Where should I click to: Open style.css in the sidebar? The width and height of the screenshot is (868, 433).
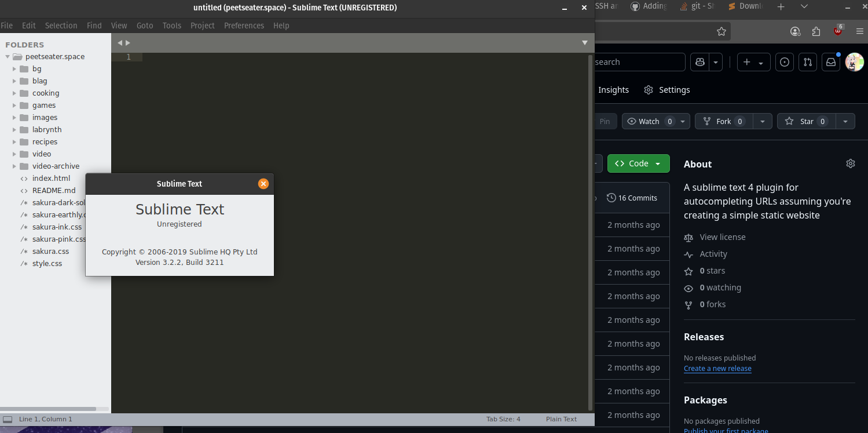pos(47,264)
